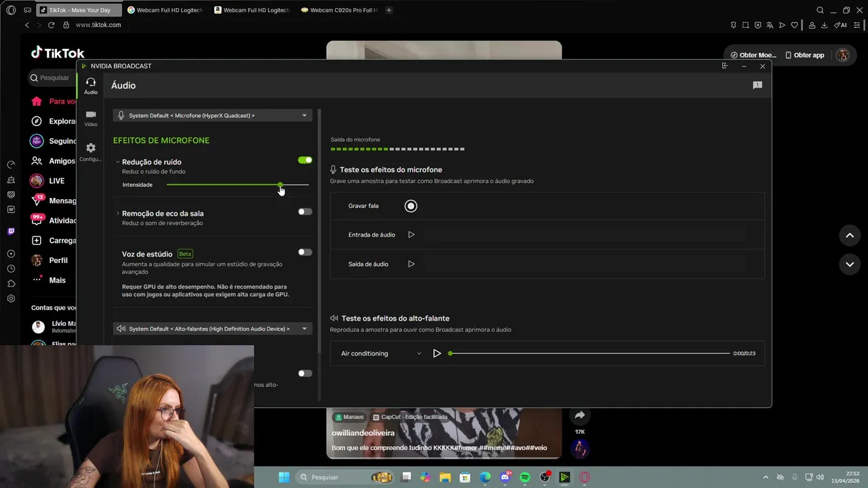Expand the Remoção de eco da sala chevron
Viewport: 868px width, 488px height.
[117, 213]
